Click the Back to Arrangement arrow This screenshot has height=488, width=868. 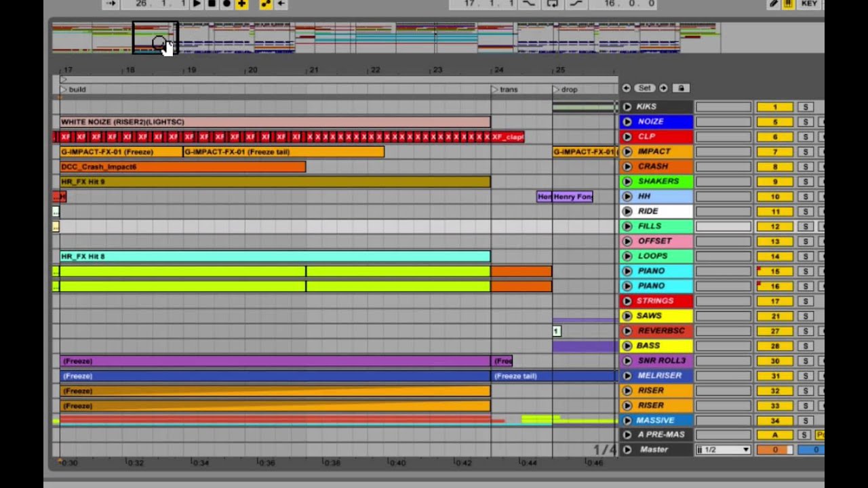click(281, 3)
